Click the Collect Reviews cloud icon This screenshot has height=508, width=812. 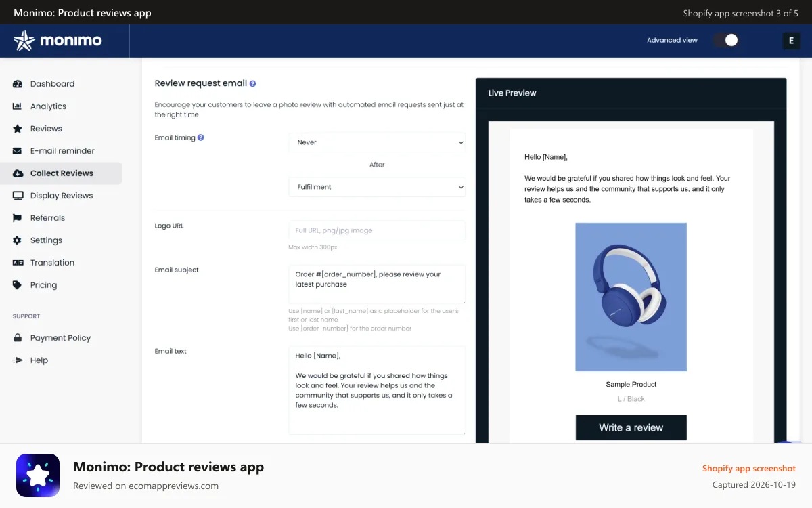(18, 173)
